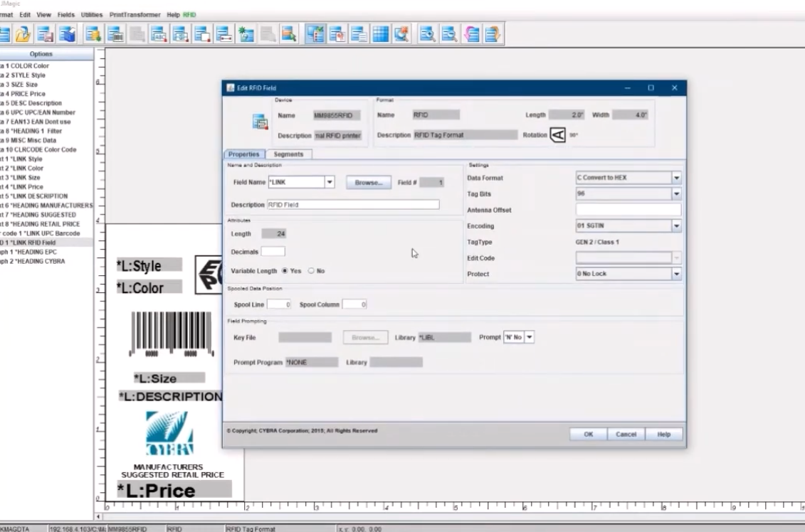Open the PrintTransformer menu
Screen dimensions: 805x532
pyautogui.click(x=135, y=15)
